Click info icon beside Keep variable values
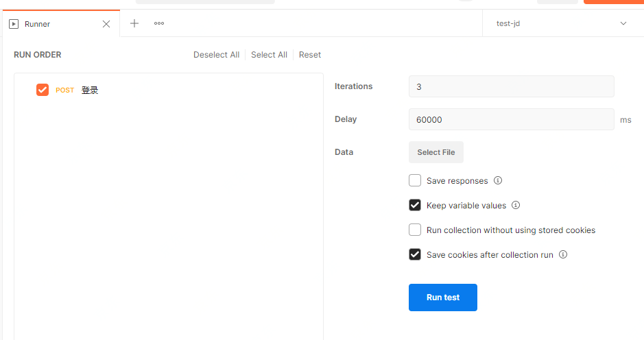The image size is (644, 340). pyautogui.click(x=516, y=205)
